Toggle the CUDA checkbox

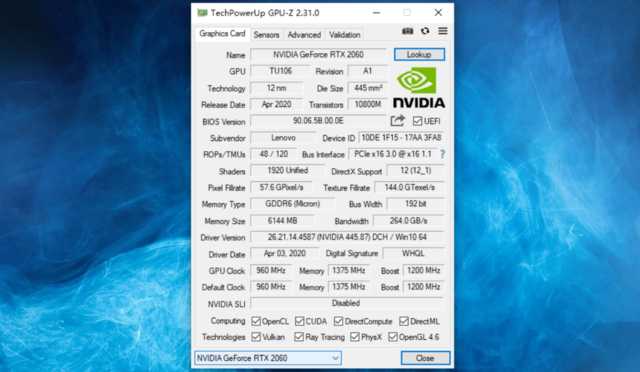coord(299,321)
